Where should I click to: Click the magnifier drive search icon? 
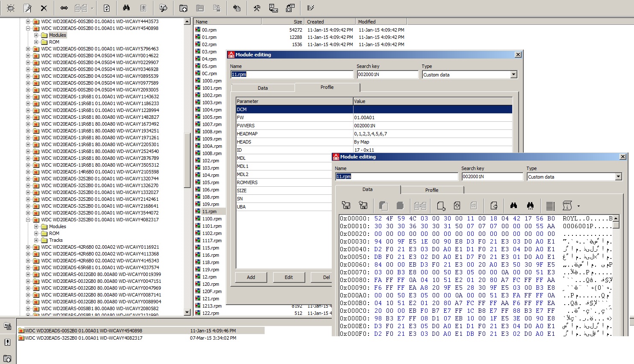(x=163, y=8)
